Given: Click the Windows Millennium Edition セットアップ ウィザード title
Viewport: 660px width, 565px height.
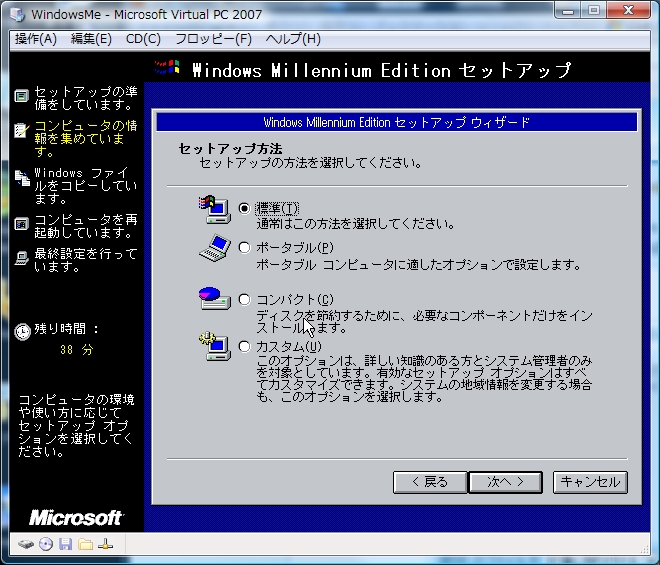Looking at the screenshot, I should point(396,123).
